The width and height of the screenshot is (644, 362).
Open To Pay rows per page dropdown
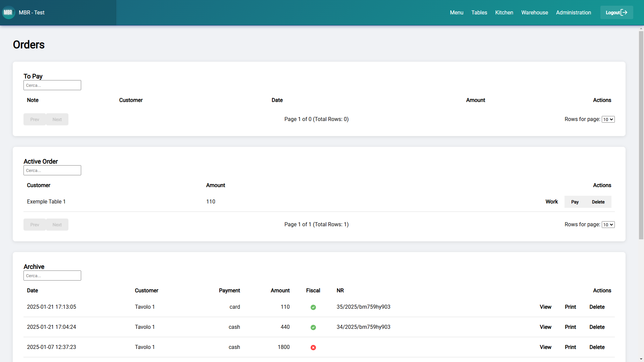click(608, 119)
